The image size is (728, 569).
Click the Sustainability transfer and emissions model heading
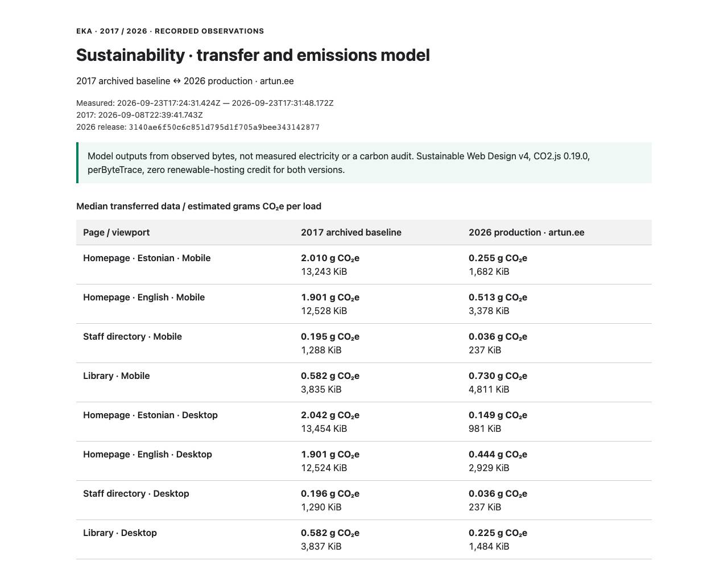coord(253,55)
